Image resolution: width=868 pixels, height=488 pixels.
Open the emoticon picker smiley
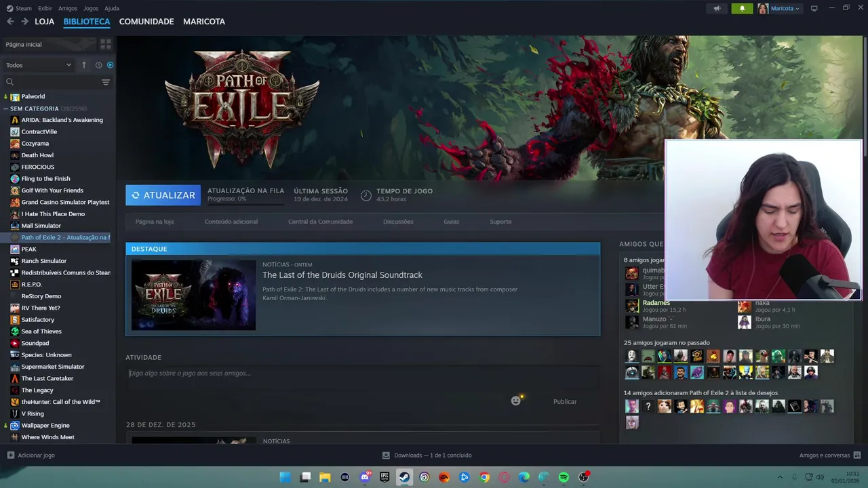click(x=515, y=401)
